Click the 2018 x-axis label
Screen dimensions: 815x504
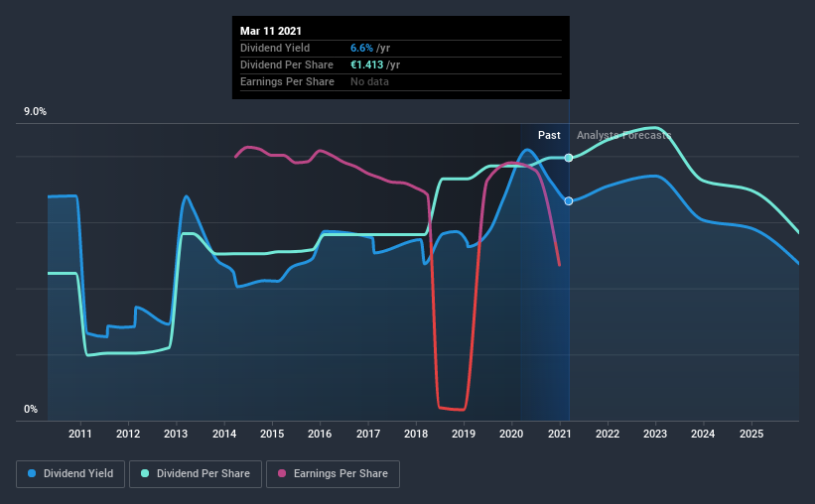416,434
